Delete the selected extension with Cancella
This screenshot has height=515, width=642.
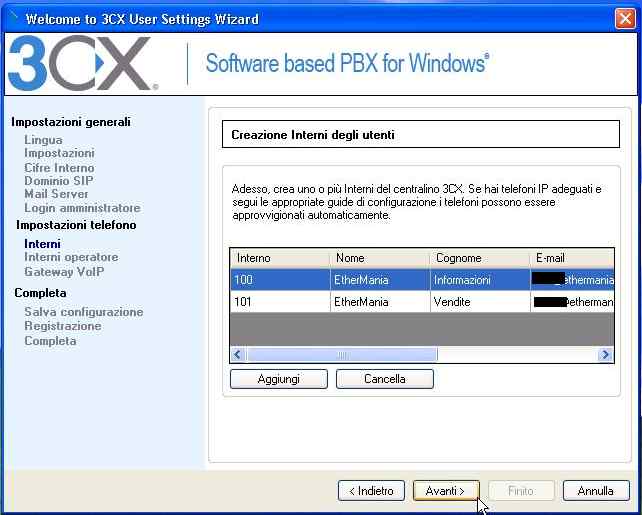pyautogui.click(x=384, y=379)
